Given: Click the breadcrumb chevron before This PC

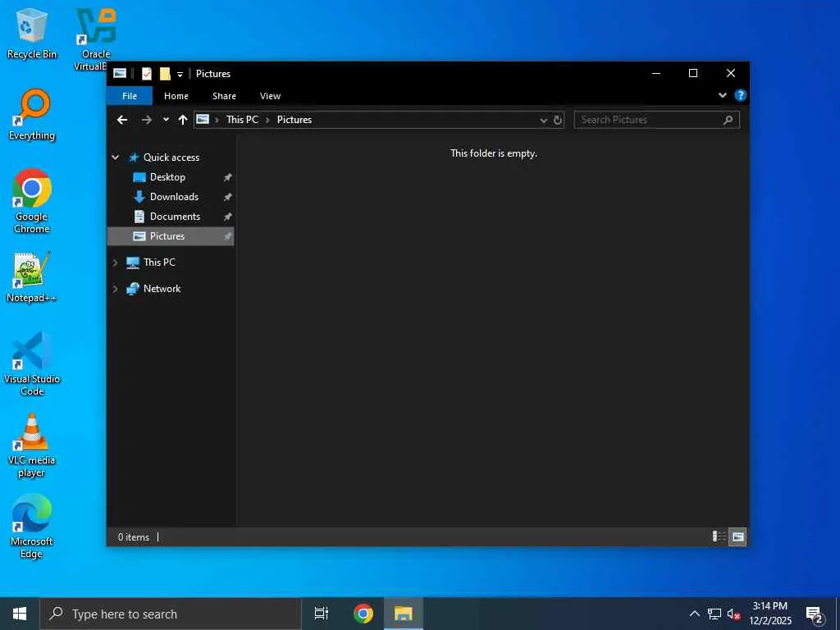Looking at the screenshot, I should click(217, 120).
